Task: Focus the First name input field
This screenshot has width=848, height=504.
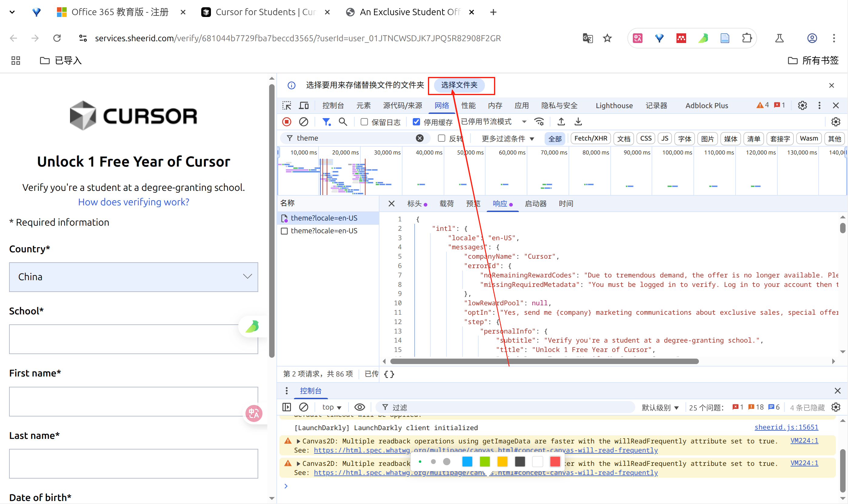Action: tap(134, 402)
